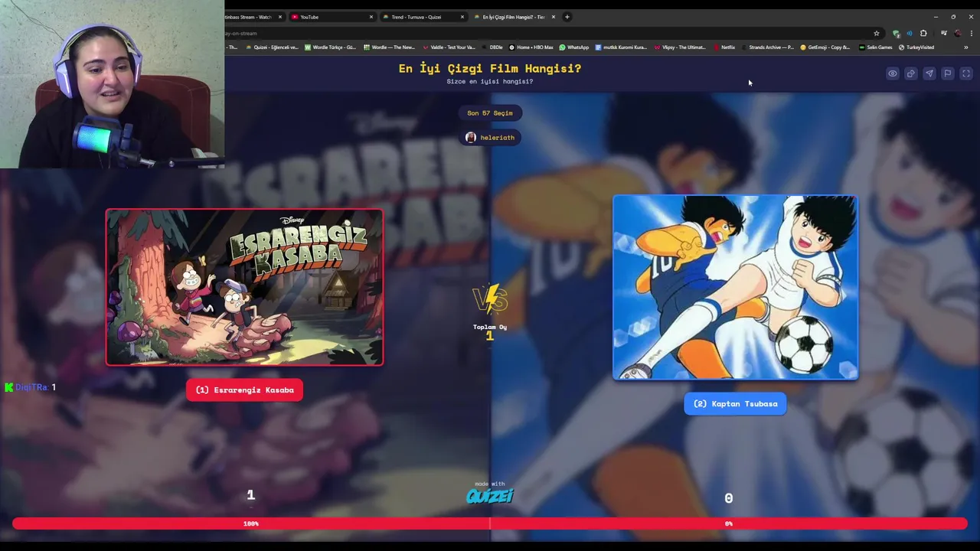Vote for (2) Kaptan Tsubasa button
The image size is (980, 551).
[x=735, y=404]
